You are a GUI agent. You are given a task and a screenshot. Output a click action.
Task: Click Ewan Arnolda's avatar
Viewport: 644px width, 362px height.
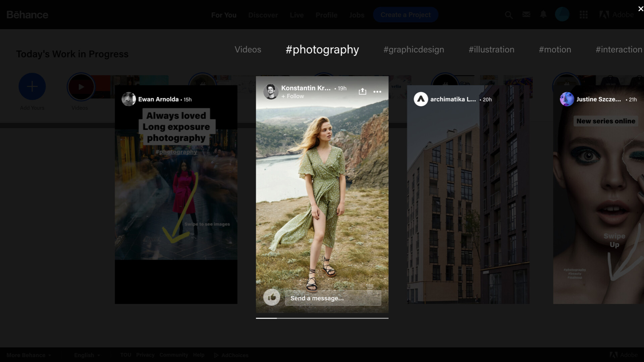(128, 99)
